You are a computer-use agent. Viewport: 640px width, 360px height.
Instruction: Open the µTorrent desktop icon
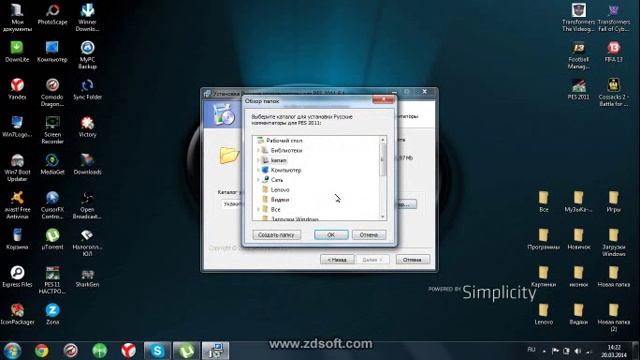tap(52, 239)
